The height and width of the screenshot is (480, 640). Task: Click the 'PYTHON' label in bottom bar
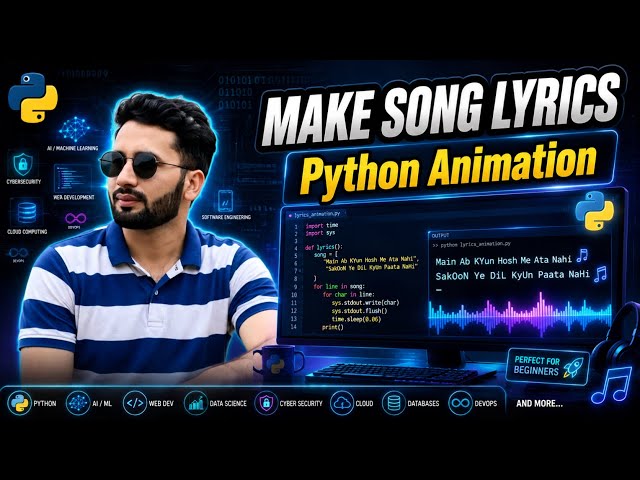pos(45,403)
